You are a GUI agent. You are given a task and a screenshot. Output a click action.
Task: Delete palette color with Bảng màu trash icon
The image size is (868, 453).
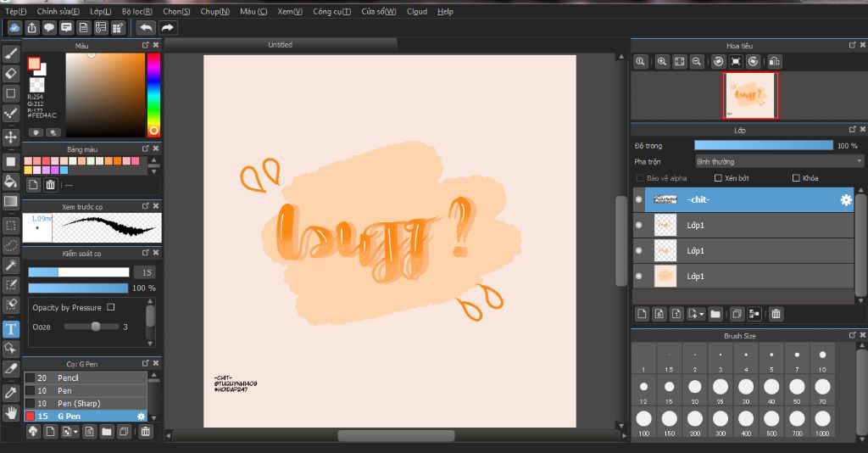pos(50,185)
